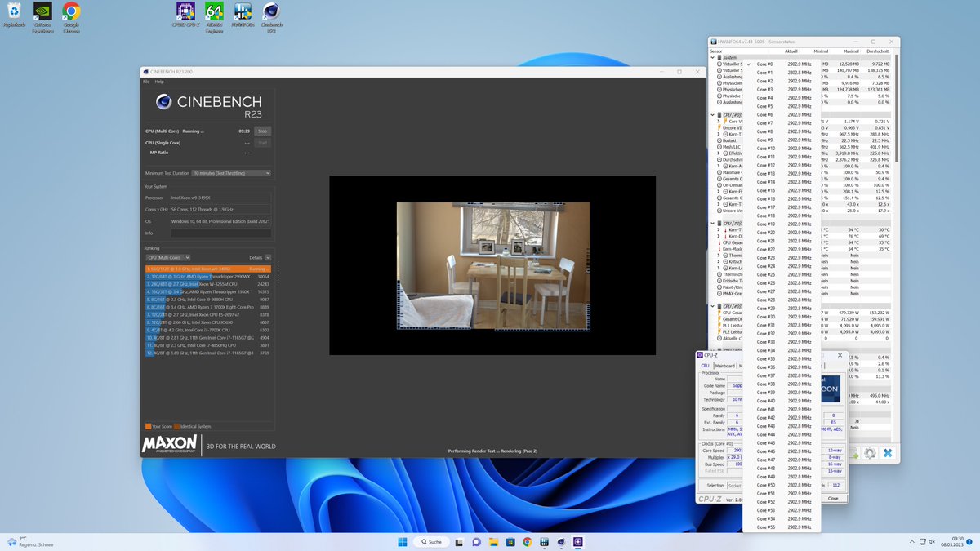The height and width of the screenshot is (551, 980).
Task: Click the Close button in CPU-Z
Action: point(833,498)
